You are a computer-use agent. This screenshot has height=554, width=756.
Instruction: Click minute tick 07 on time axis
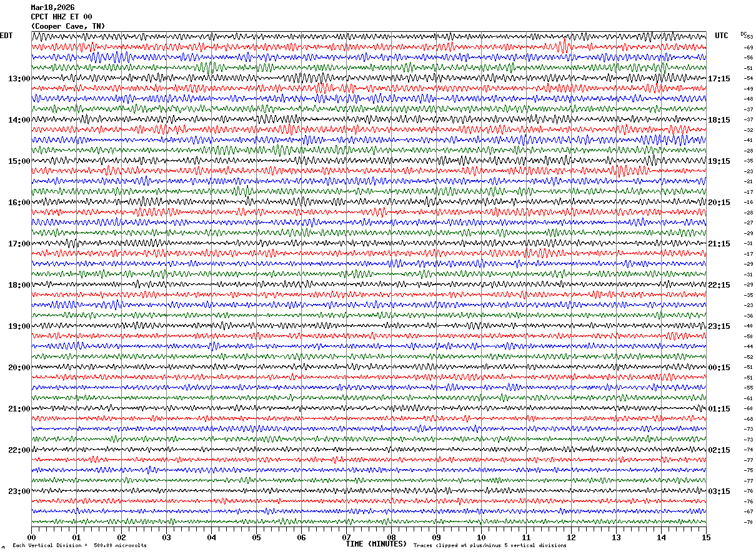(x=346, y=537)
